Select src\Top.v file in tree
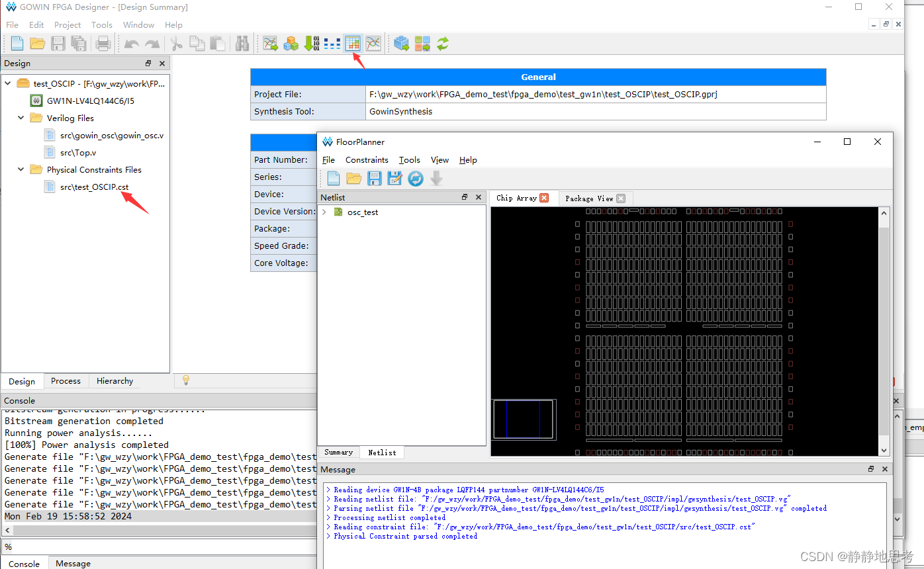The image size is (924, 569). pyautogui.click(x=77, y=153)
